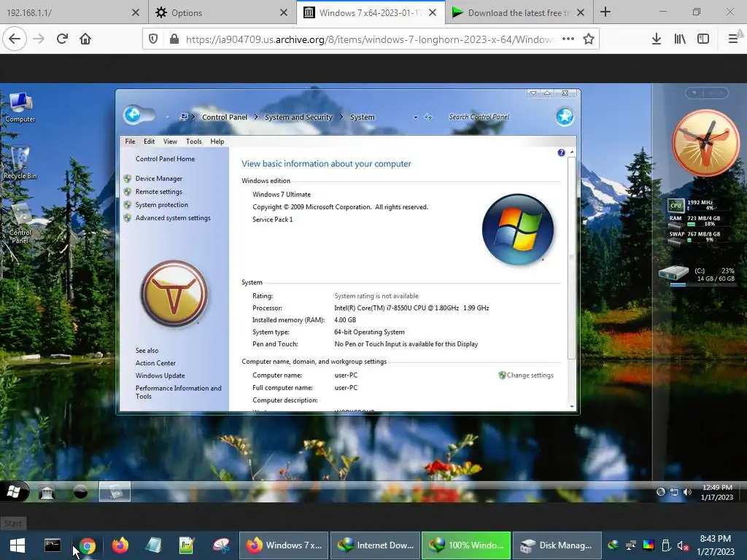Open the page actions three-dot menu
The height and width of the screenshot is (560, 747).
click(x=568, y=39)
